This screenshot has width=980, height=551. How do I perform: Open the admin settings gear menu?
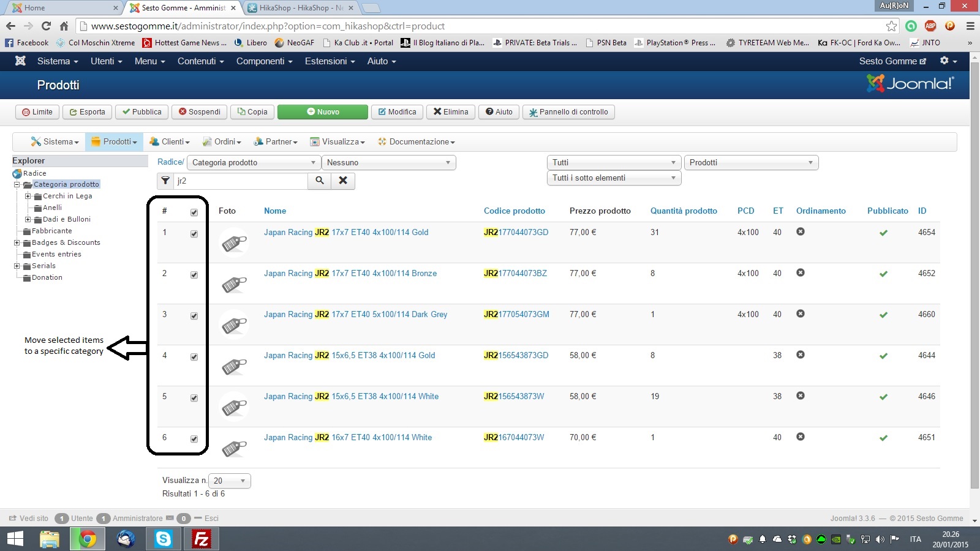pos(948,61)
